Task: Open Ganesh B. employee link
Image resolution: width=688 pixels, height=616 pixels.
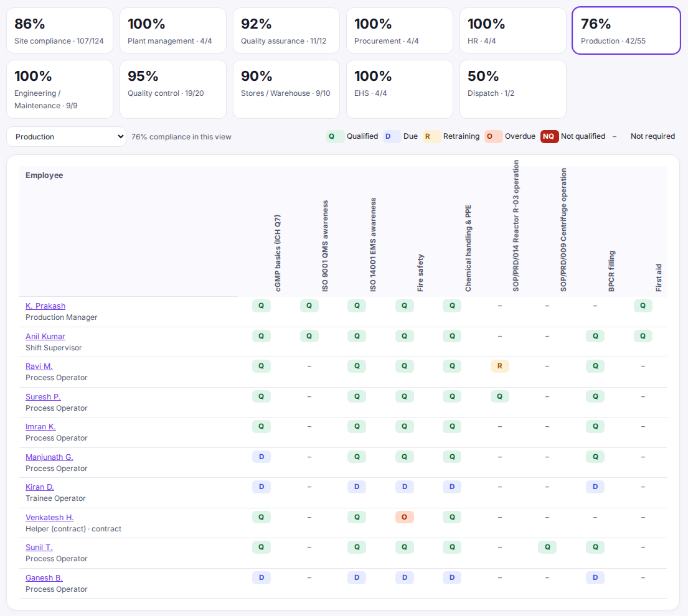Action: pos(44,578)
